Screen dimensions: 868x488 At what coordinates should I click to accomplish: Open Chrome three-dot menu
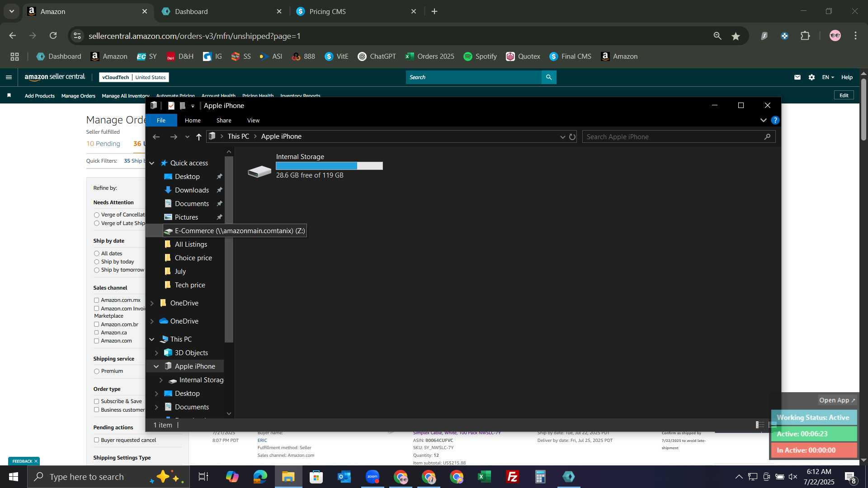855,36
